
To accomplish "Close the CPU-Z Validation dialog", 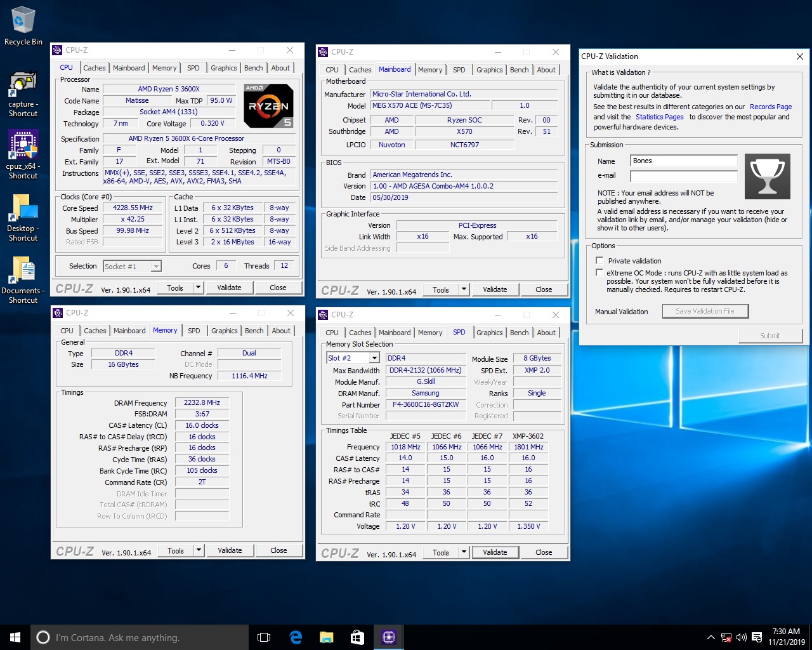I will tap(799, 56).
